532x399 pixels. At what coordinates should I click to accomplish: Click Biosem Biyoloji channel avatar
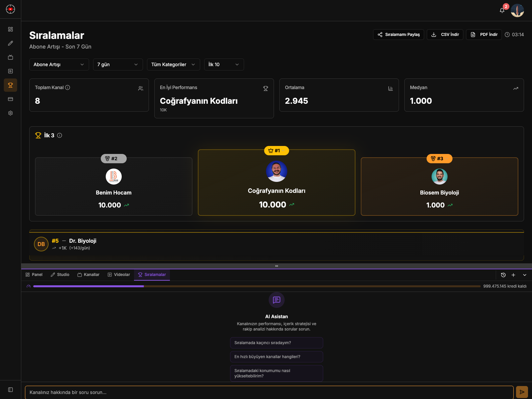click(440, 177)
